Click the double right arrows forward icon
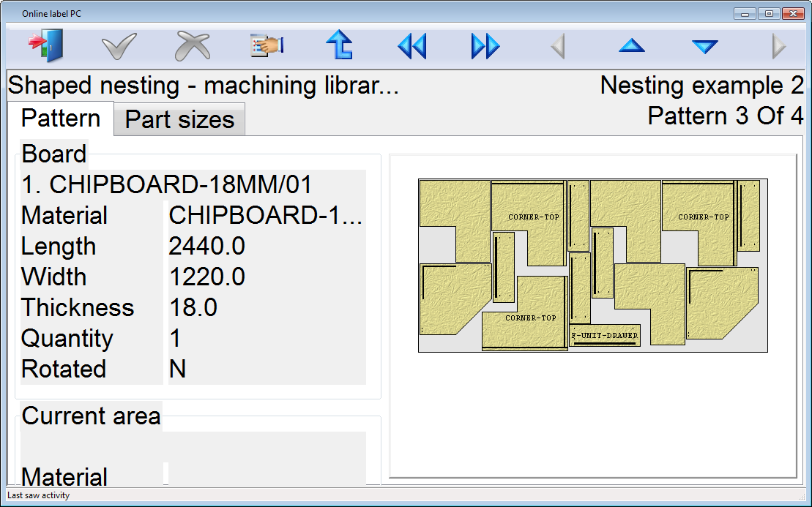Screen dimensions: 812x507 (x=485, y=46)
